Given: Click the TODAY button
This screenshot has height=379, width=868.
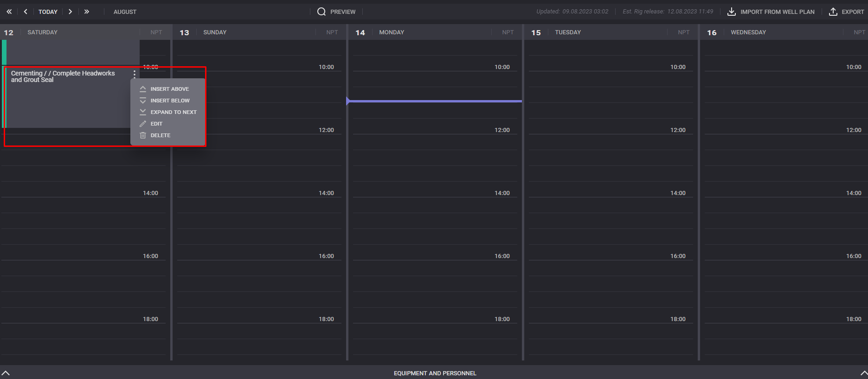Looking at the screenshot, I should [x=48, y=12].
